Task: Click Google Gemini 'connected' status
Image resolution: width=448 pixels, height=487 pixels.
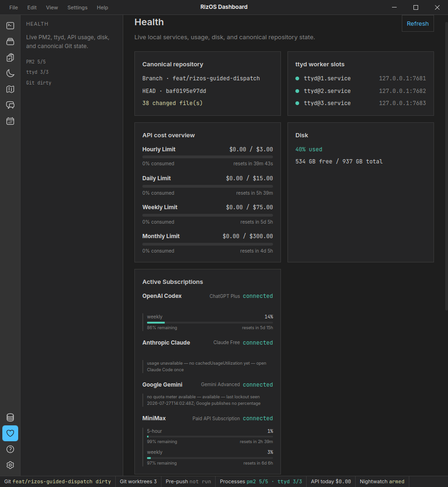Action: 258,384
